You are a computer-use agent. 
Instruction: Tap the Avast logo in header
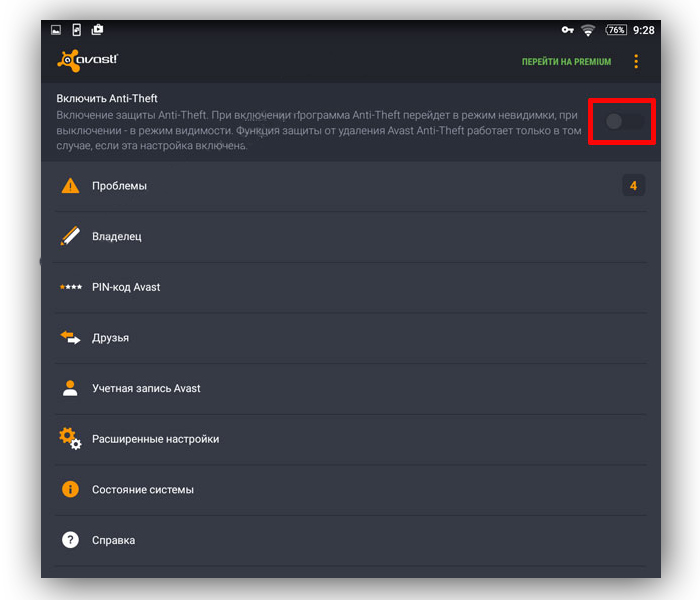click(88, 60)
